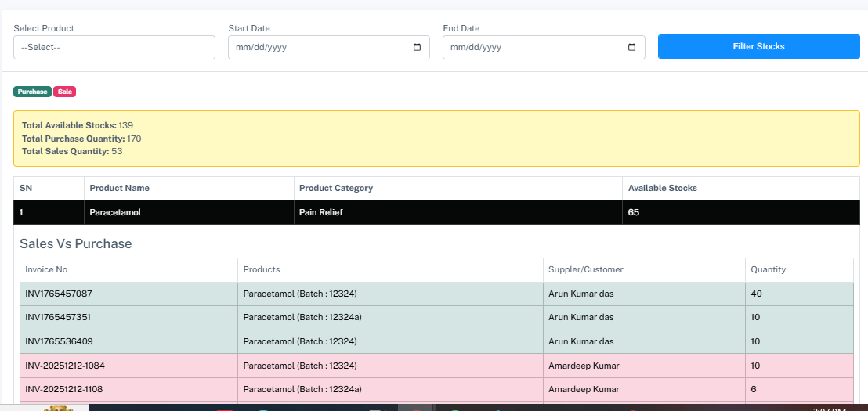Image resolution: width=868 pixels, height=411 pixels.
Task: Click the Available Stocks column header
Action: click(662, 188)
